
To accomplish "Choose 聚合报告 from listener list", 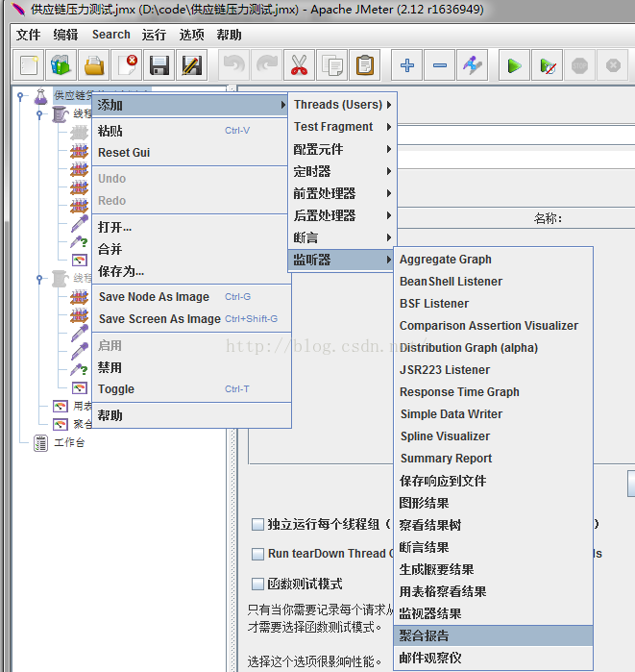I will 493,635.
